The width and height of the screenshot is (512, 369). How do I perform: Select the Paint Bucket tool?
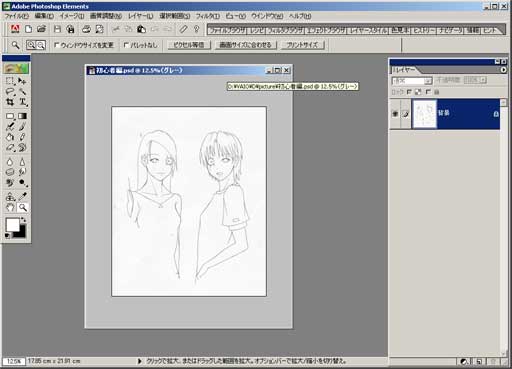[10, 137]
